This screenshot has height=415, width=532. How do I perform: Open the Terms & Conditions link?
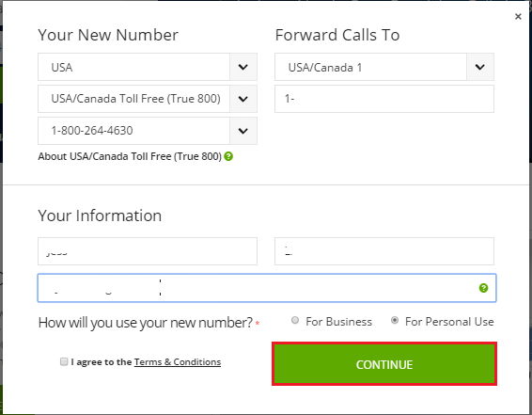coord(178,362)
